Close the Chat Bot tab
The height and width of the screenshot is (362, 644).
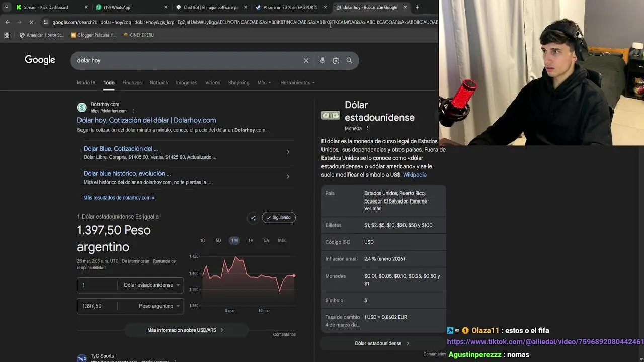(x=246, y=7)
